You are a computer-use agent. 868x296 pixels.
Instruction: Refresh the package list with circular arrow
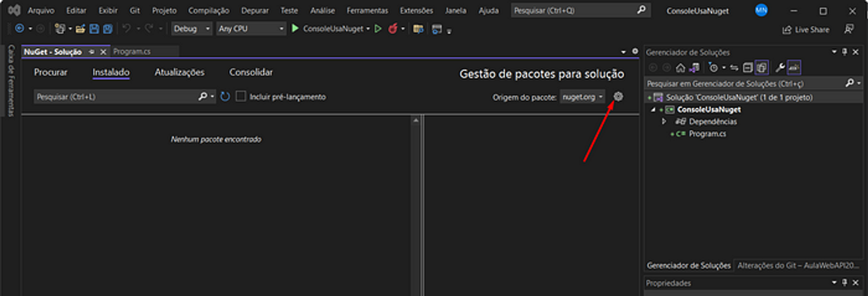point(225,96)
